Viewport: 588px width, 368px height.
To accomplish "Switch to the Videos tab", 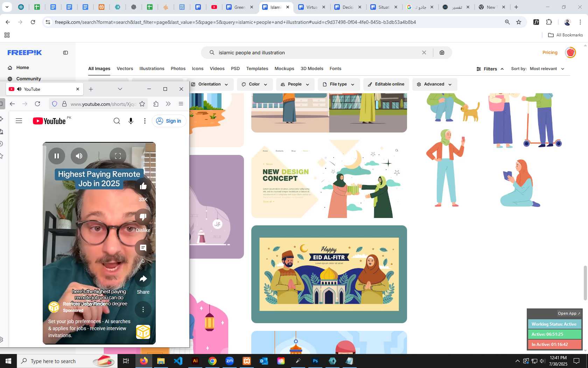I will (x=217, y=69).
